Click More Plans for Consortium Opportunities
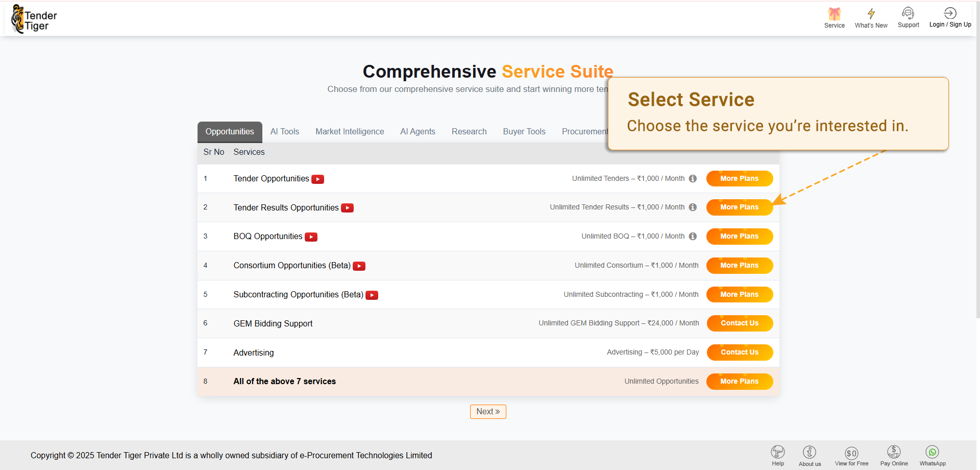 [739, 266]
